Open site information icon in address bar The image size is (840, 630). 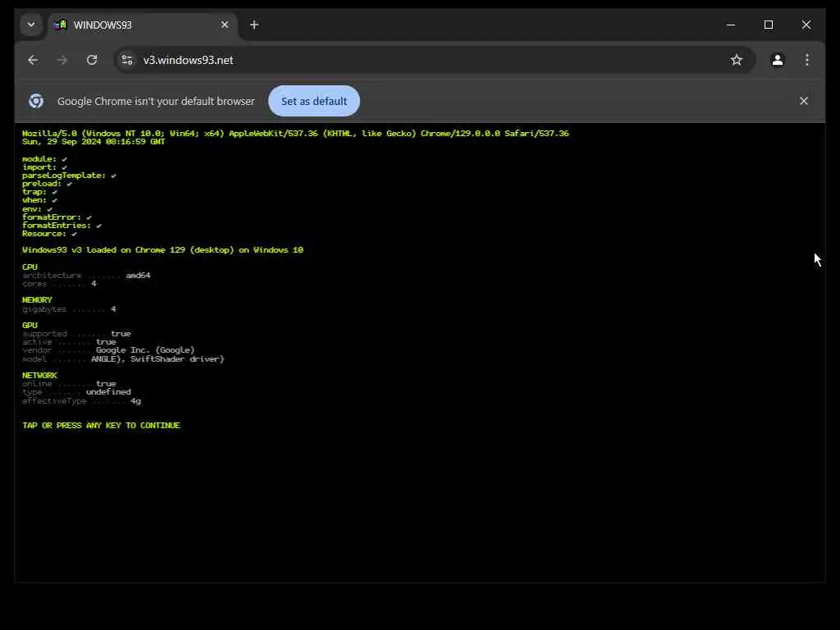(127, 60)
